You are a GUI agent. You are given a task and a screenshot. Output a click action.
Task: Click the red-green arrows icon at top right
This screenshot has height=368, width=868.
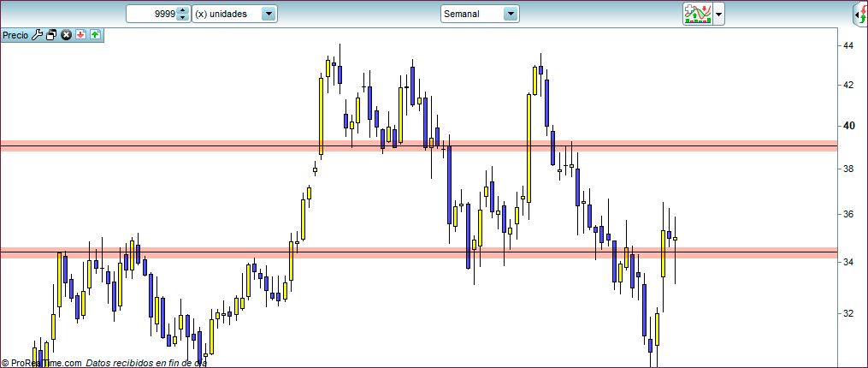coord(860,14)
